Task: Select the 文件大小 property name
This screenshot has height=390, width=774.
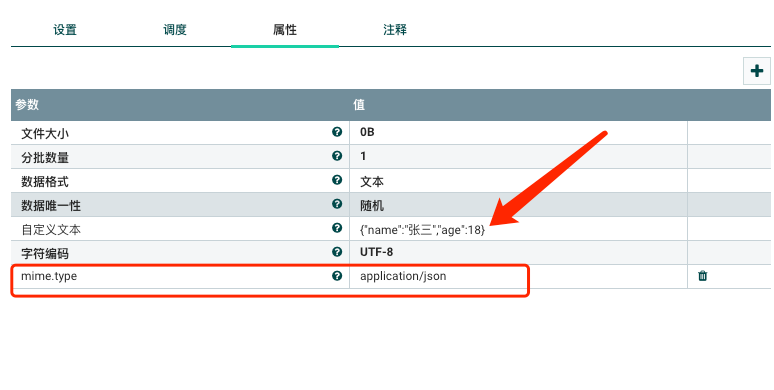Action: click(45, 133)
